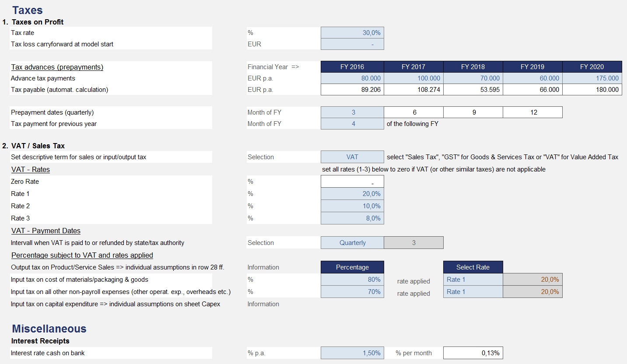Click the prepayment month cell showing 3

(x=352, y=112)
